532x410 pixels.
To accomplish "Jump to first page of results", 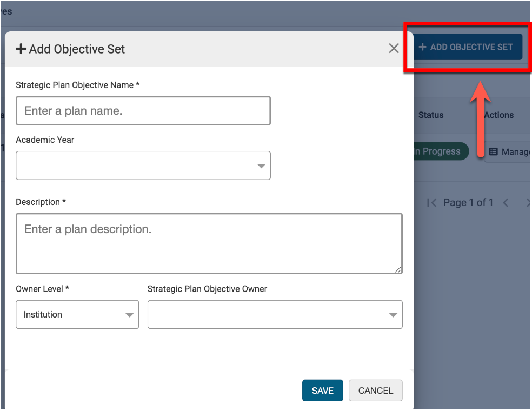I will tap(431, 203).
